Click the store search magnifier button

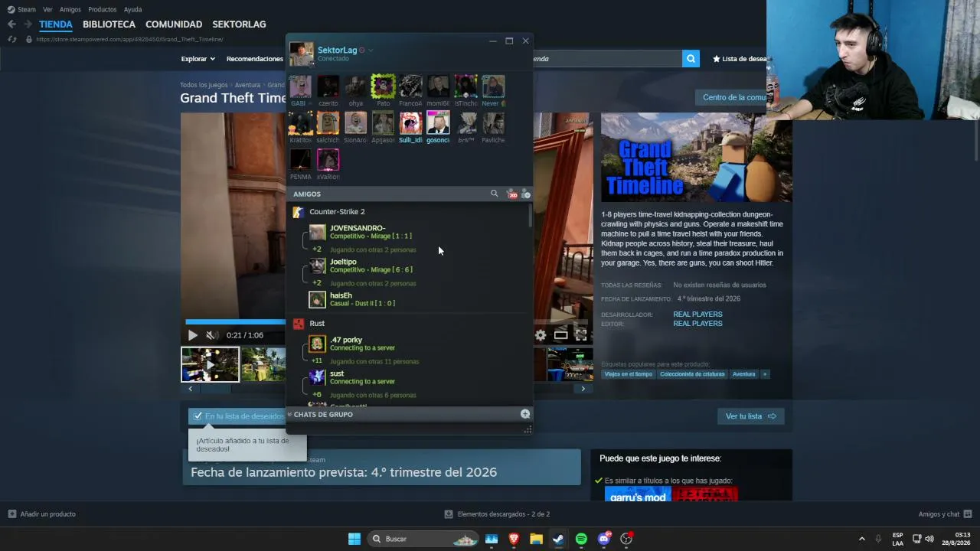pos(691,59)
